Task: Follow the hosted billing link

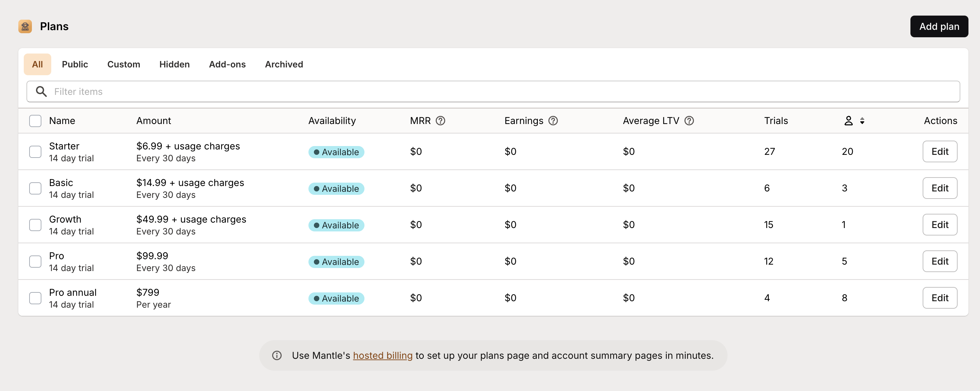Action: [x=382, y=355]
